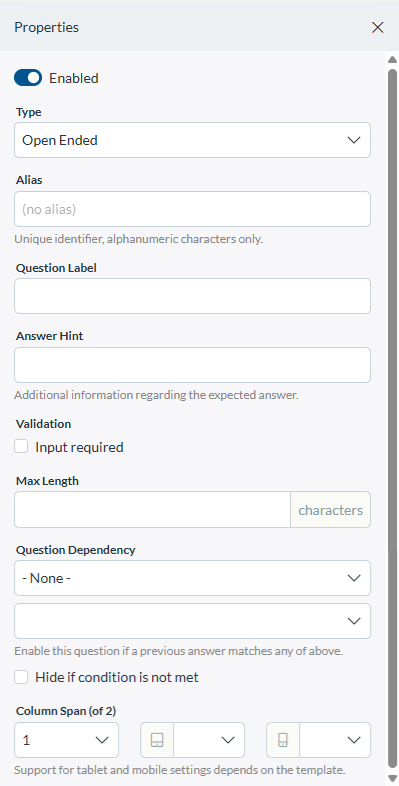399x786 pixels.
Task: Click the scrollbar down arrow
Action: tap(392, 777)
